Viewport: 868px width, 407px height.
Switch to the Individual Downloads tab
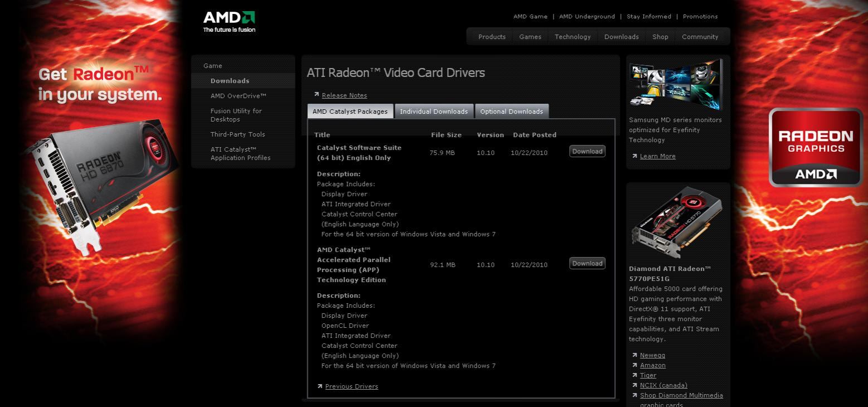point(434,112)
